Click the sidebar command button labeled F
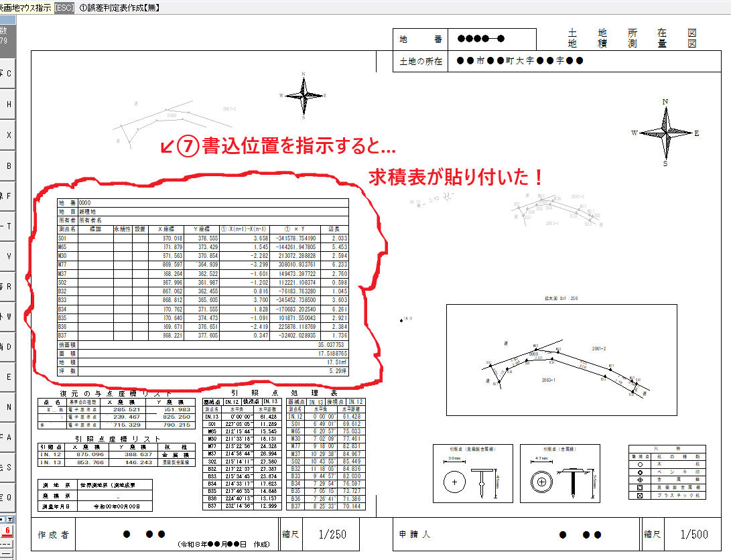Image resolution: width=731 pixels, height=560 pixels. coord(7,196)
